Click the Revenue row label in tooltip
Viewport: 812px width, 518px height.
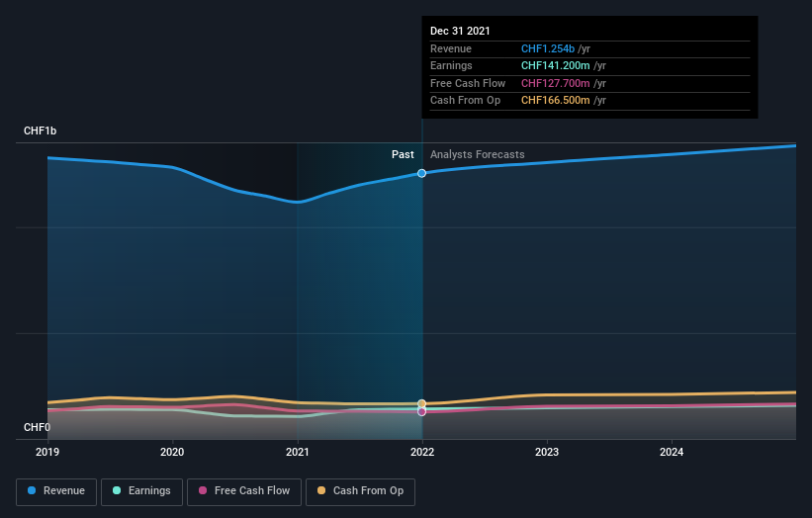click(x=451, y=48)
